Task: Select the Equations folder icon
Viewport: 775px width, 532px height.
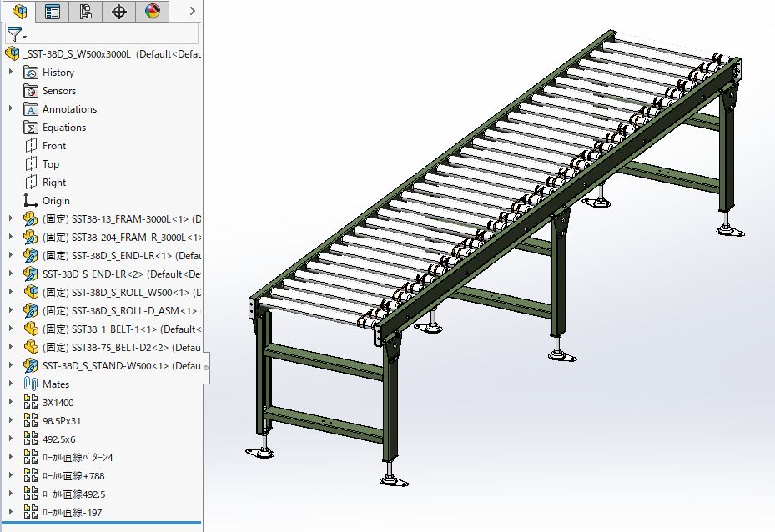Action: 31,127
